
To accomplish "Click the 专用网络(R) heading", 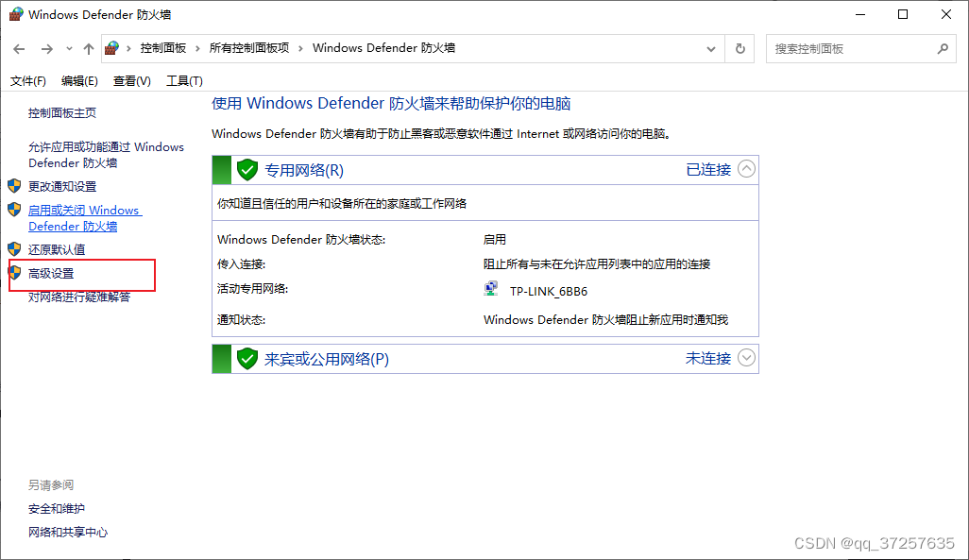I will point(304,171).
